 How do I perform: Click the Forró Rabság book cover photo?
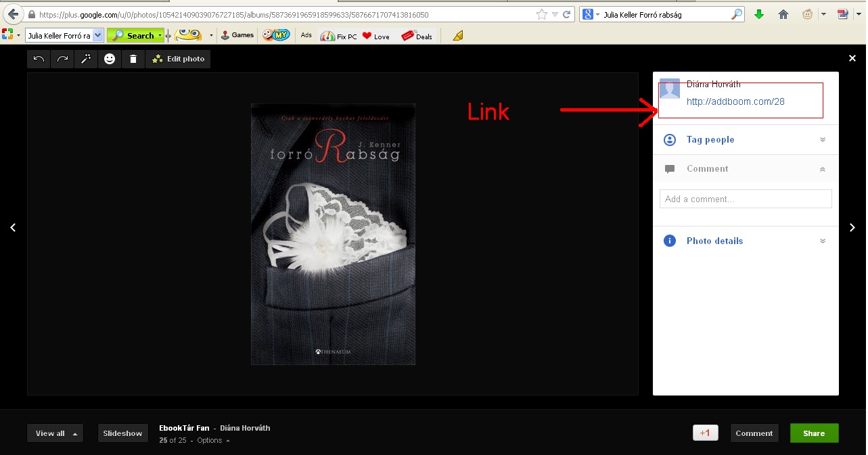tap(333, 234)
